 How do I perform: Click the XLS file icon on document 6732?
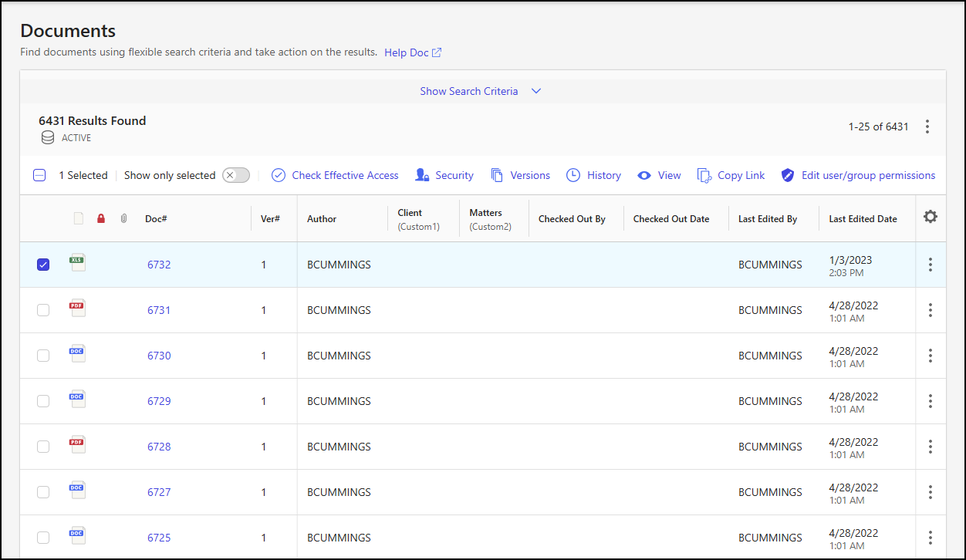point(77,261)
